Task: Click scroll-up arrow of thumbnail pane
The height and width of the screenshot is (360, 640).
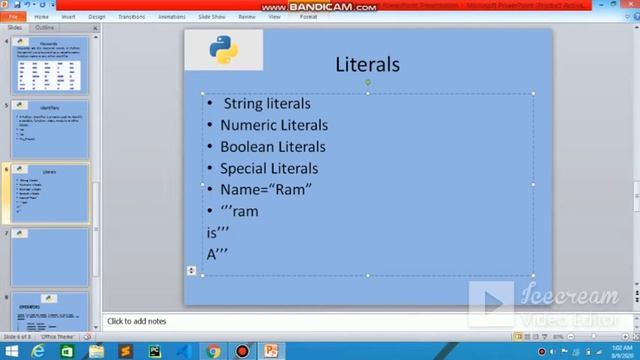Action: tap(96, 37)
